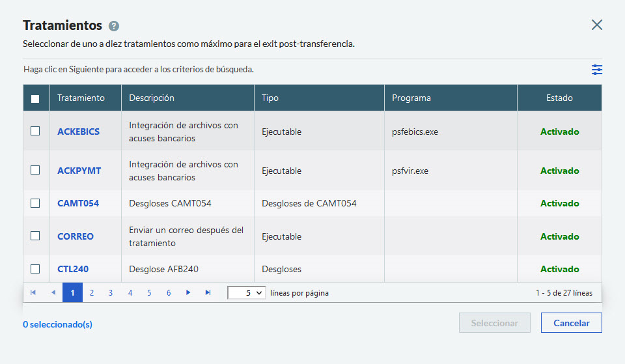Jump to the last page arrow
This screenshot has height=364, width=625.
208,293
